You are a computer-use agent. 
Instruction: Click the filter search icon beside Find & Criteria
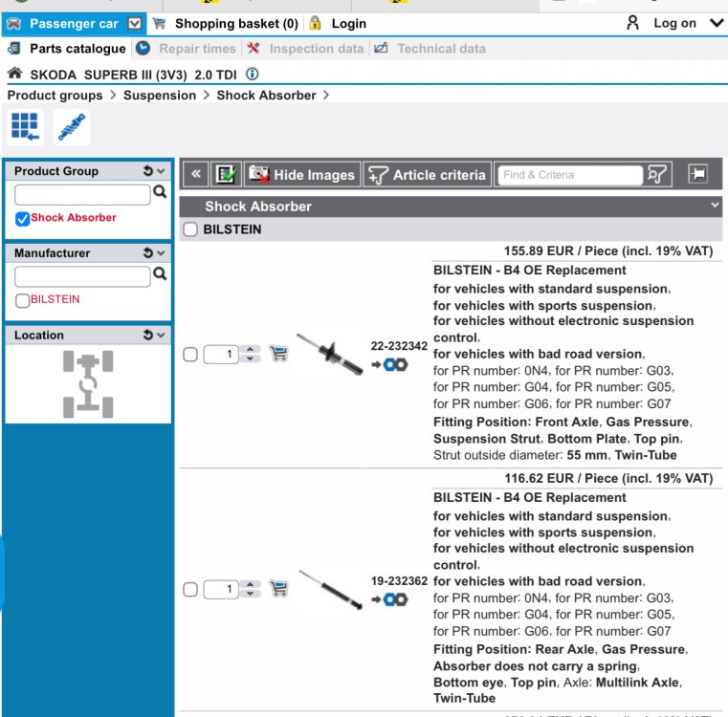(x=657, y=175)
